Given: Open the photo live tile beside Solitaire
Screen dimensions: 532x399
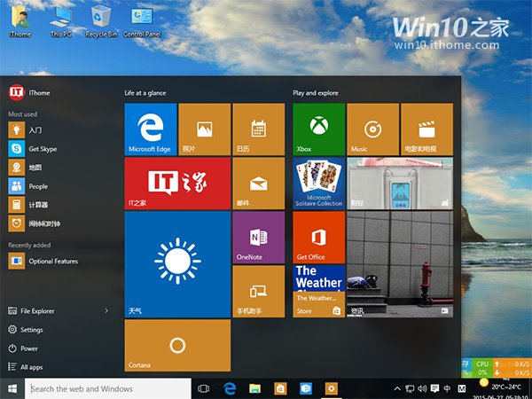Looking at the screenshot, I should [400, 184].
